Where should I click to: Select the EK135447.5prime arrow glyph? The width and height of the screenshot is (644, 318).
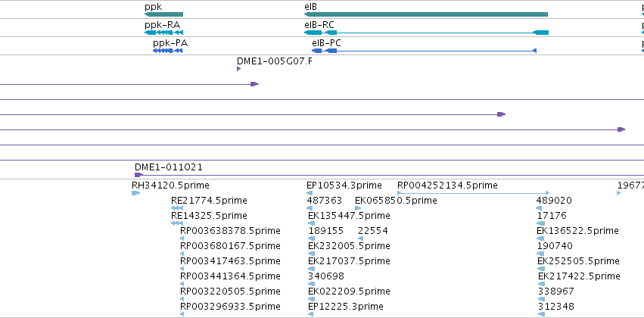point(311,223)
